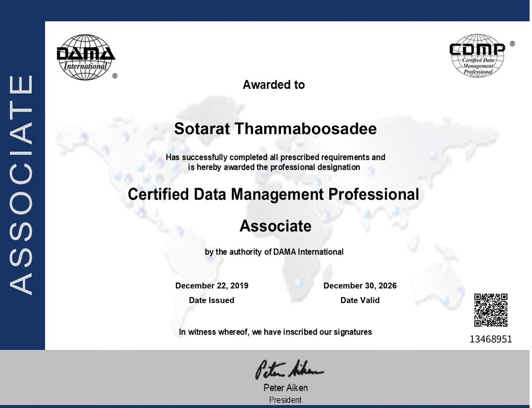Click the December 30, 2026 valid date

(x=360, y=285)
